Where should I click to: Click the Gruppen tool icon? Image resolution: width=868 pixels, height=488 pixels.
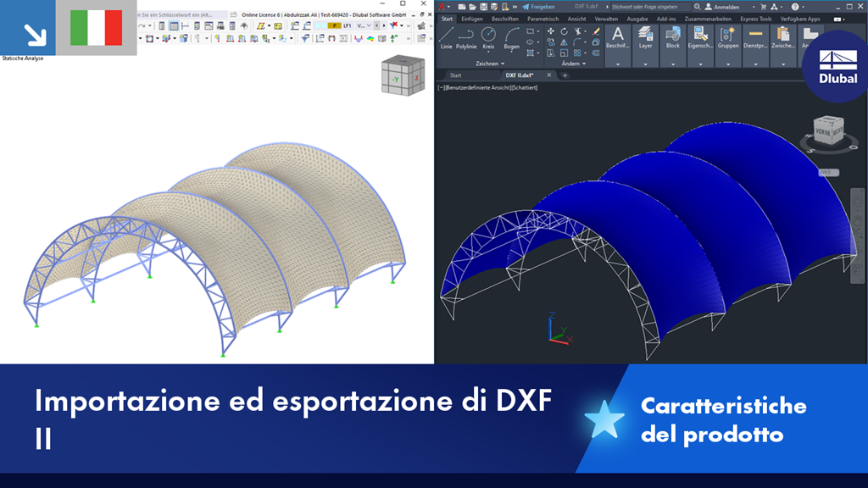[727, 36]
